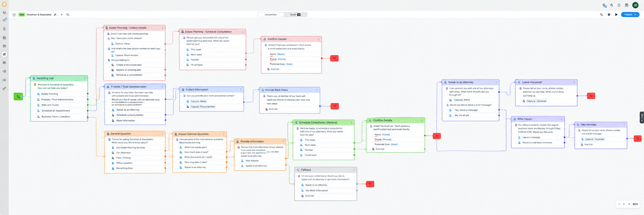The height and width of the screenshot is (215, 644).
Task: Click the minus icon to zoom out the canvas
Action: [x=619, y=204]
